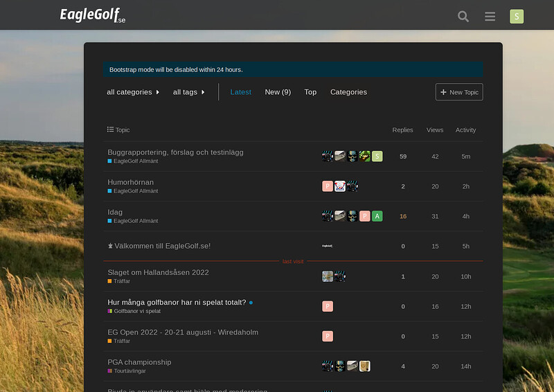Click the second avatar in Humorhörnan row
The image size is (554, 392).
(340, 186)
